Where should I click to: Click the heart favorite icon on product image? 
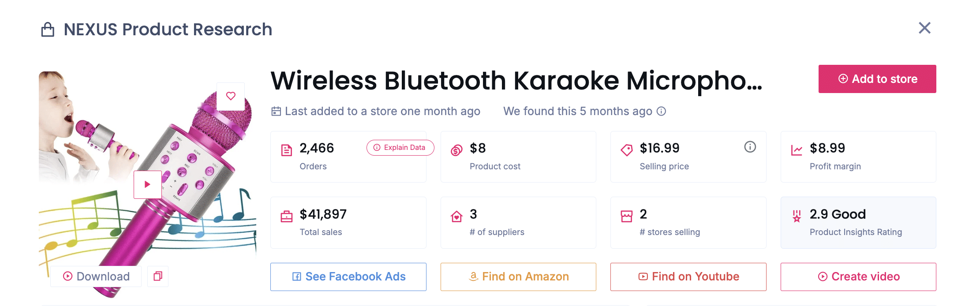(231, 96)
